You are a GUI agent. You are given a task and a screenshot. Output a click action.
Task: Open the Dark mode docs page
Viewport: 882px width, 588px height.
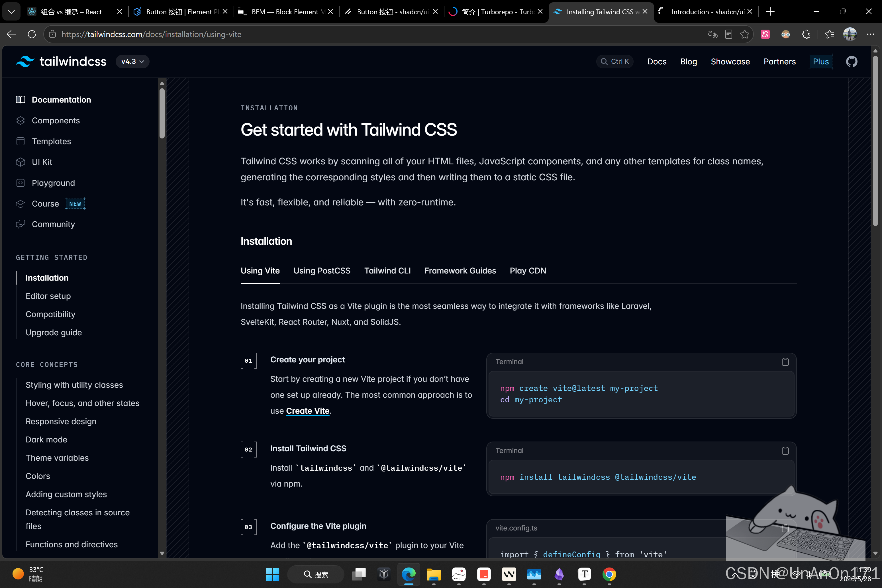click(x=46, y=440)
